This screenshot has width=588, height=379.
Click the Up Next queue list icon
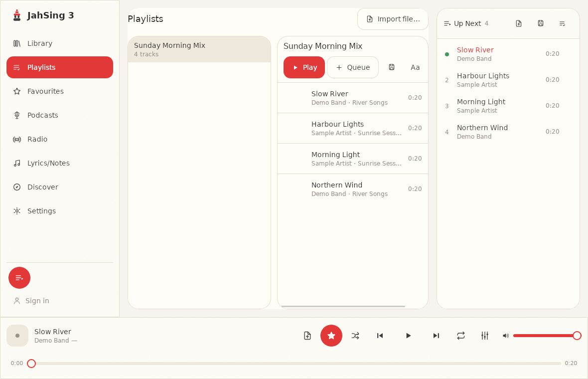[447, 23]
